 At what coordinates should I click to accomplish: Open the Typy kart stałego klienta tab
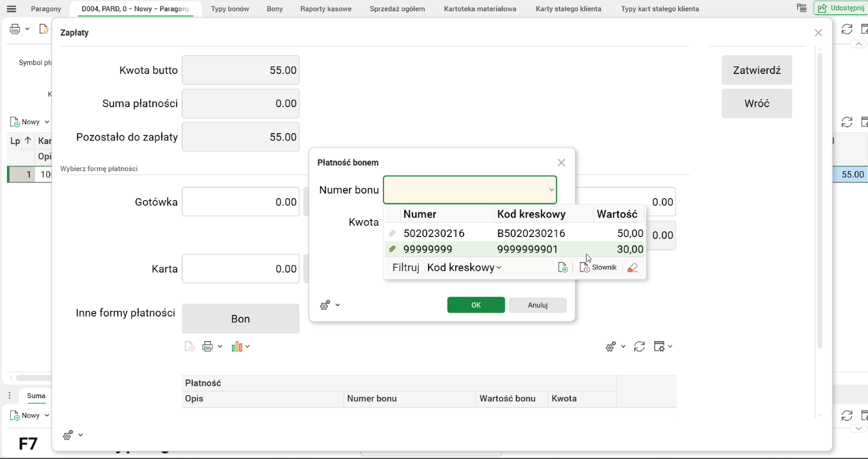(660, 9)
